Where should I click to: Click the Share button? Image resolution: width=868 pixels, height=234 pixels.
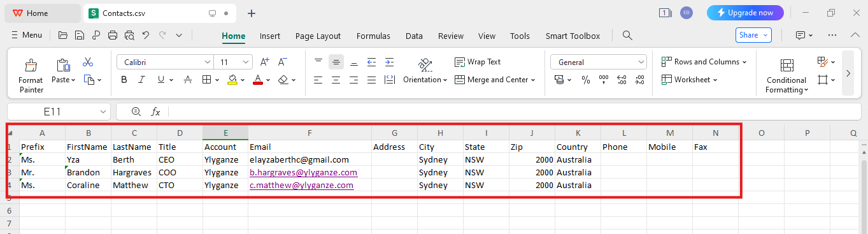coord(753,35)
